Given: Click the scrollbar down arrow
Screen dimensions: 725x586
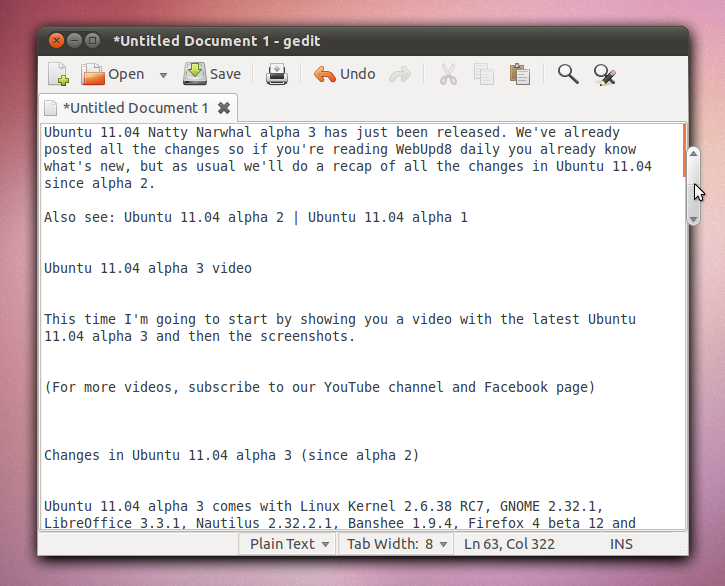Looking at the screenshot, I should click(x=693, y=219).
